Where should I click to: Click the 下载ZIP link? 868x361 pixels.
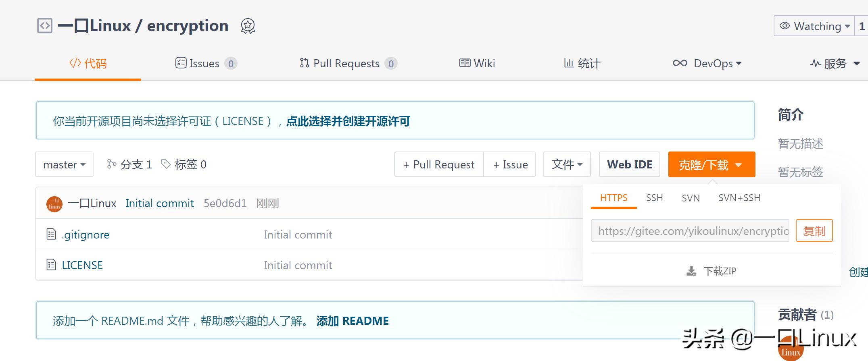click(x=712, y=271)
